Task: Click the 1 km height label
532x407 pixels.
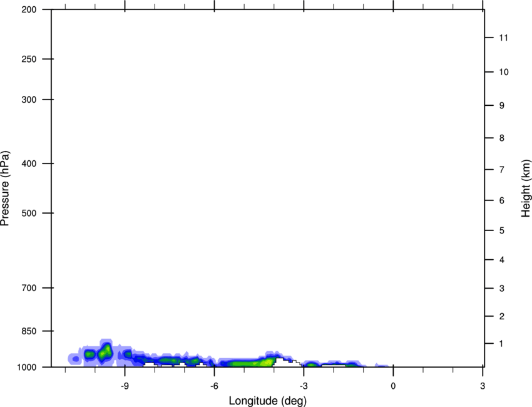Action: click(x=502, y=344)
